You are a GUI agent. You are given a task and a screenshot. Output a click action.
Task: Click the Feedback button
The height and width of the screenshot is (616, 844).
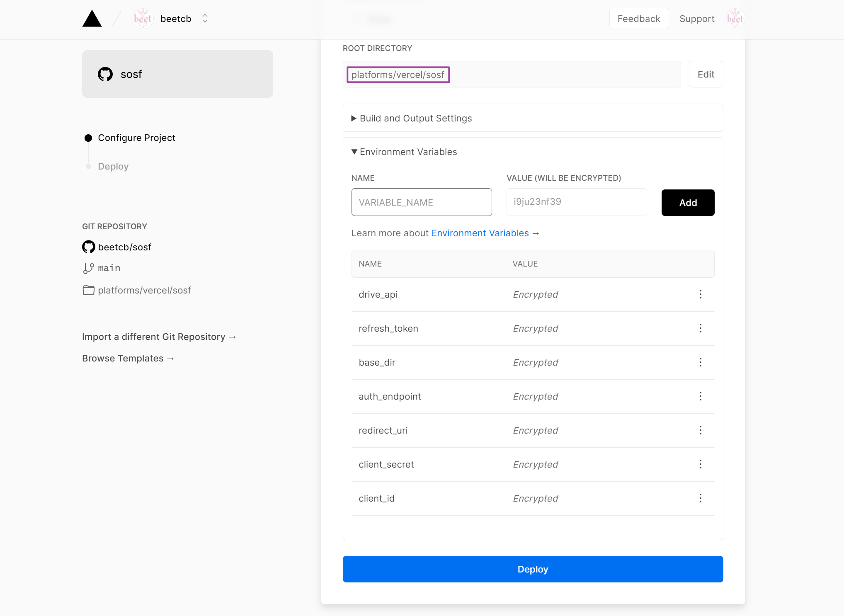(x=638, y=19)
